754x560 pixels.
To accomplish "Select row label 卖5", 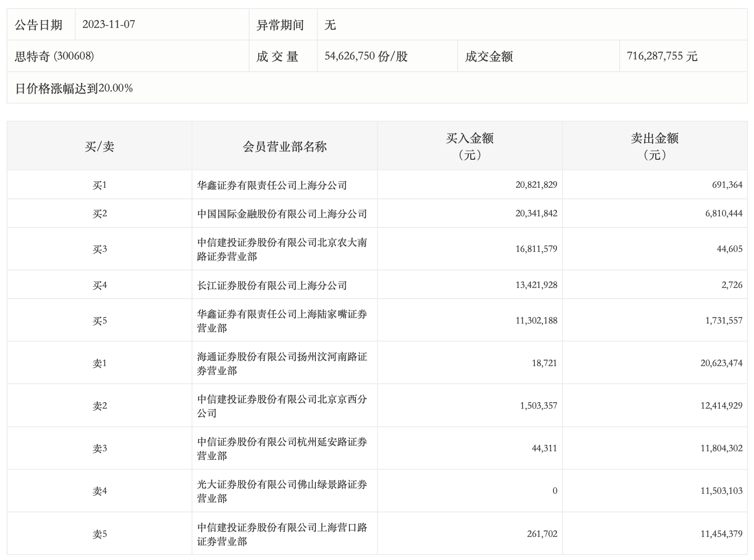I will 99,534.
